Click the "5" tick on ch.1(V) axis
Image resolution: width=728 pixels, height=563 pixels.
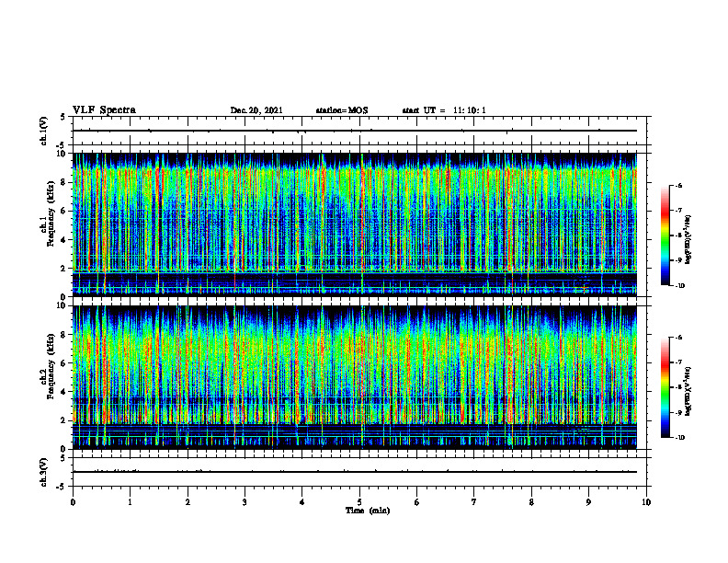pyautogui.click(x=63, y=117)
